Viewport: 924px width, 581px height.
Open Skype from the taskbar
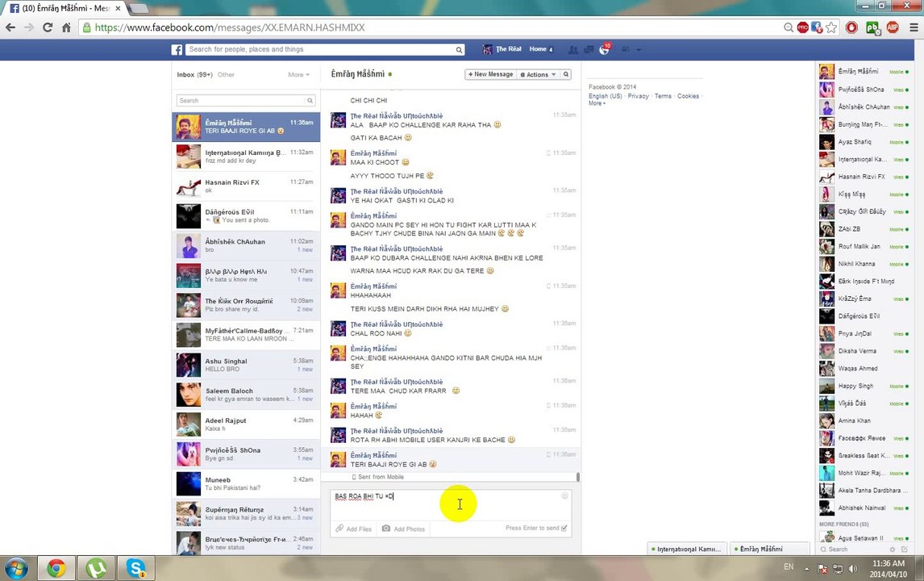pos(136,568)
